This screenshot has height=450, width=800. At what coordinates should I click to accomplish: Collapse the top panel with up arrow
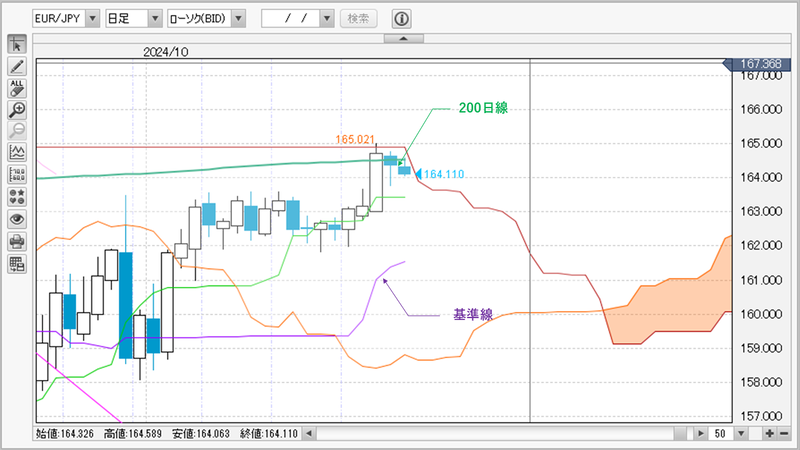point(404,39)
